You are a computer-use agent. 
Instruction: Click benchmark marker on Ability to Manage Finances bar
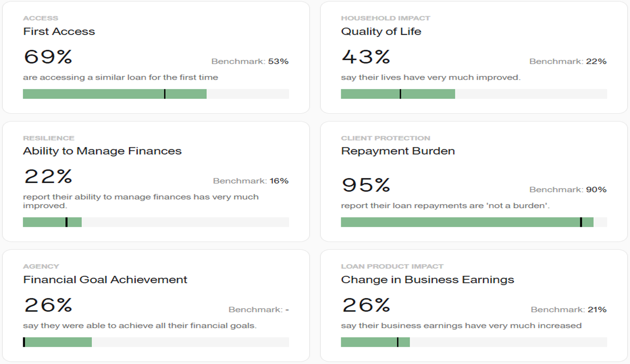(67, 222)
